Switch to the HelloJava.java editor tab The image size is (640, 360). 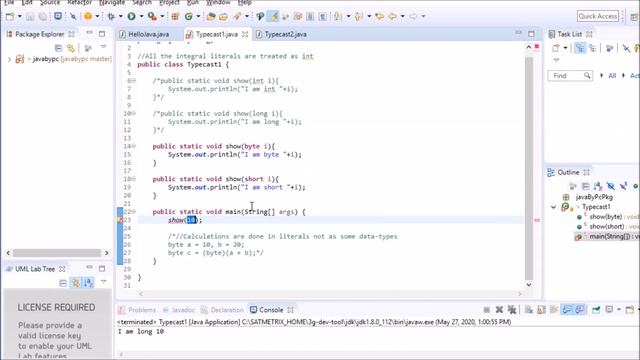[x=149, y=34]
